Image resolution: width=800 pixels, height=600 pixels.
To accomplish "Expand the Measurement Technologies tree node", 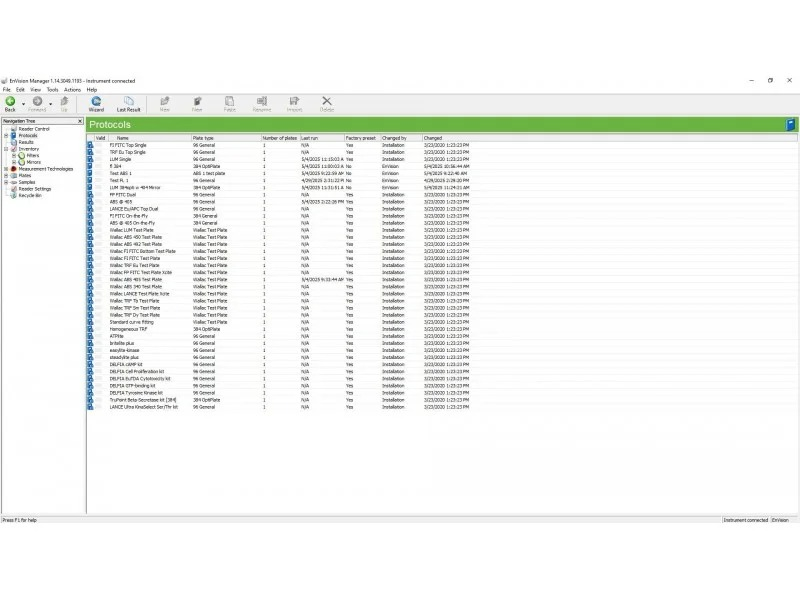I will [x=6, y=169].
